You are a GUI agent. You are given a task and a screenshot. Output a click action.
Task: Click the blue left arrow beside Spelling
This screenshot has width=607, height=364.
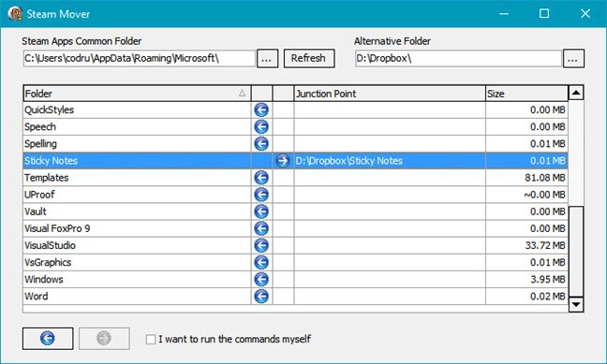[261, 144]
